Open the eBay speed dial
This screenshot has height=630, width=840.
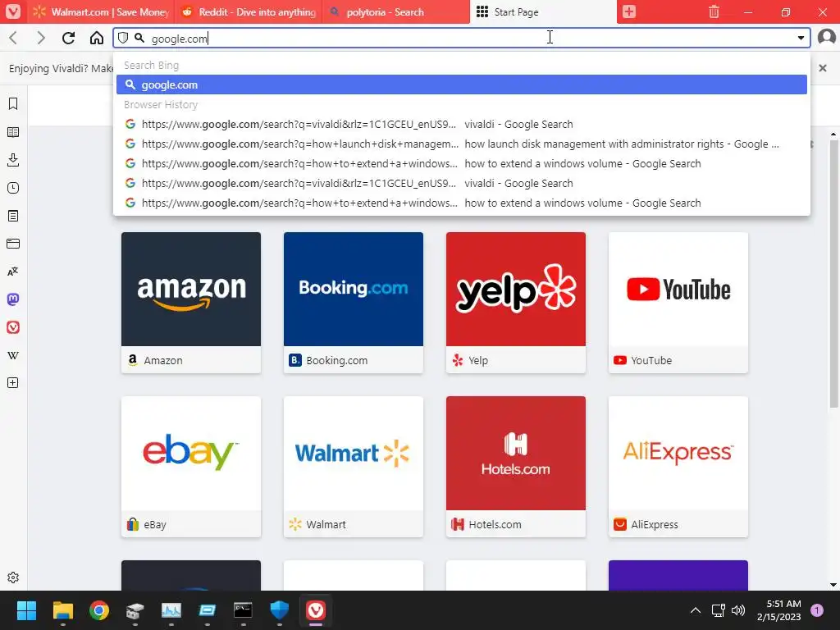click(x=191, y=467)
